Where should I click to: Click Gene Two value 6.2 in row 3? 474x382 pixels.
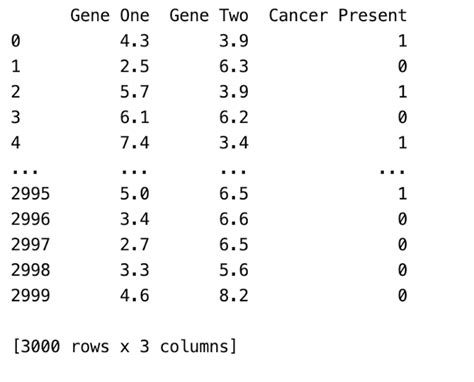(x=234, y=117)
